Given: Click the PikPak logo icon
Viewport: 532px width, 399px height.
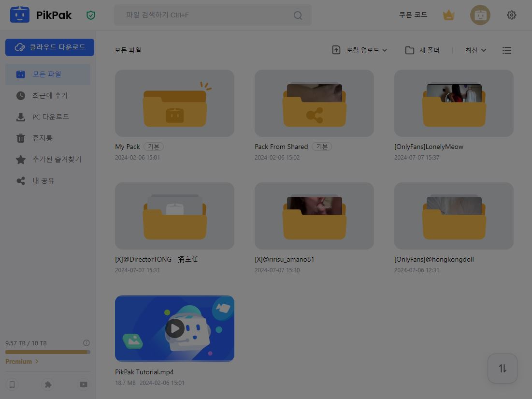Looking at the screenshot, I should (20, 15).
